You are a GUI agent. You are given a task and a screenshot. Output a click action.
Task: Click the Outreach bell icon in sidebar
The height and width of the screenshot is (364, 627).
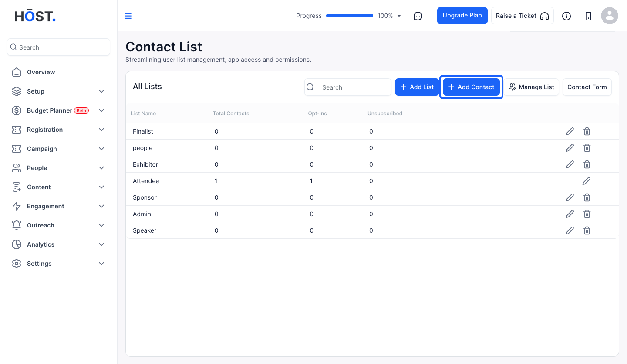coord(17,225)
